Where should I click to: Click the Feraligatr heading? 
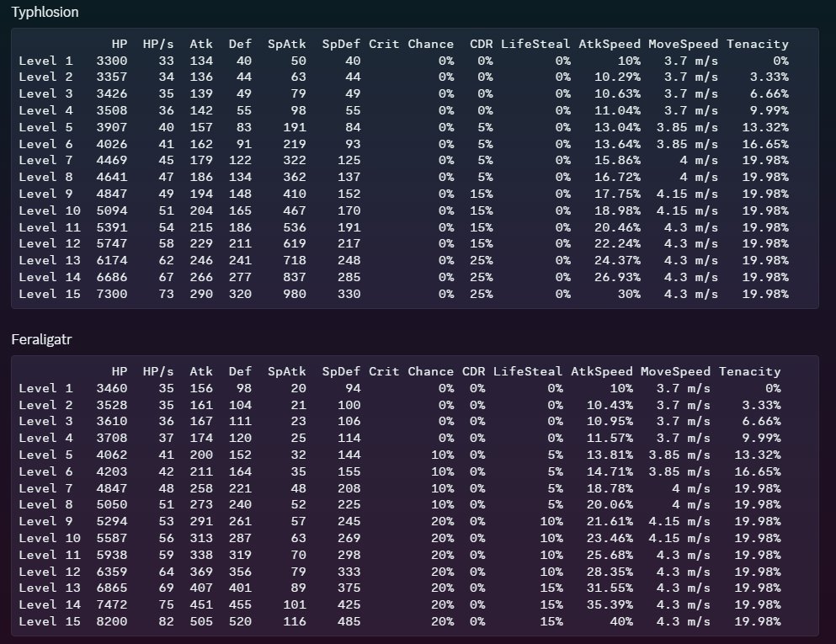[x=41, y=339]
